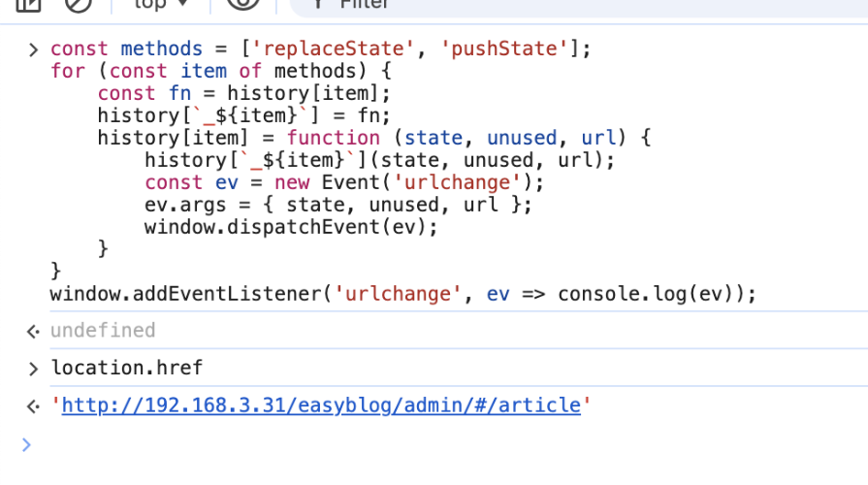868x485 pixels.
Task: Click the return arrow beside the URL result
Action: [34, 406]
